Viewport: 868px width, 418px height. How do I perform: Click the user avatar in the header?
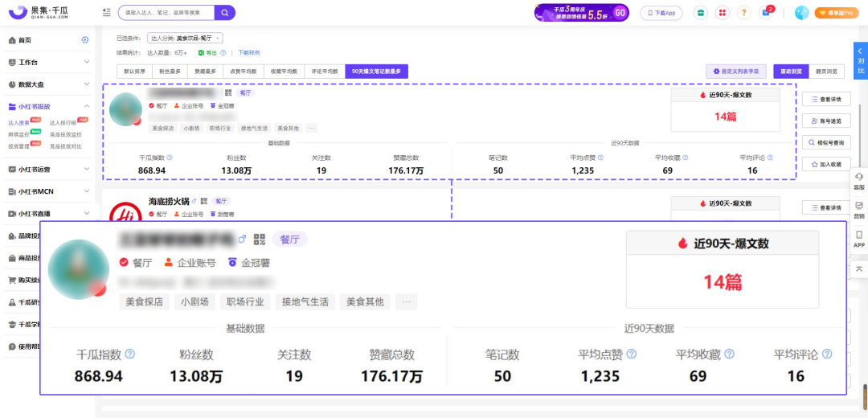801,13
